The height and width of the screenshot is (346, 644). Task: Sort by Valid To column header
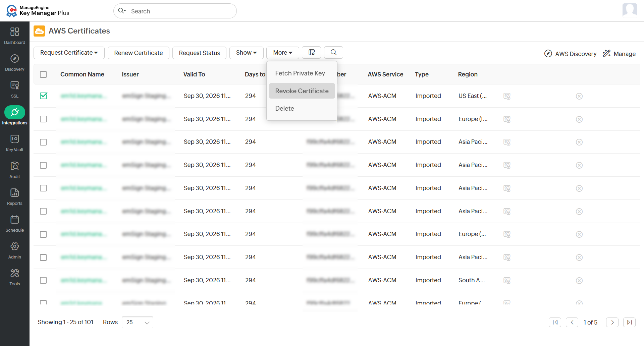coord(194,74)
